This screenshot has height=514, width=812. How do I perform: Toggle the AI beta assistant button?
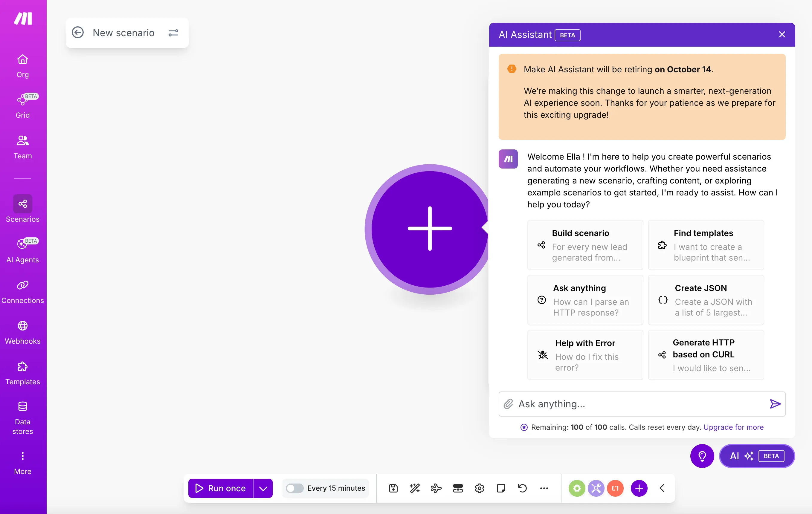click(x=757, y=456)
